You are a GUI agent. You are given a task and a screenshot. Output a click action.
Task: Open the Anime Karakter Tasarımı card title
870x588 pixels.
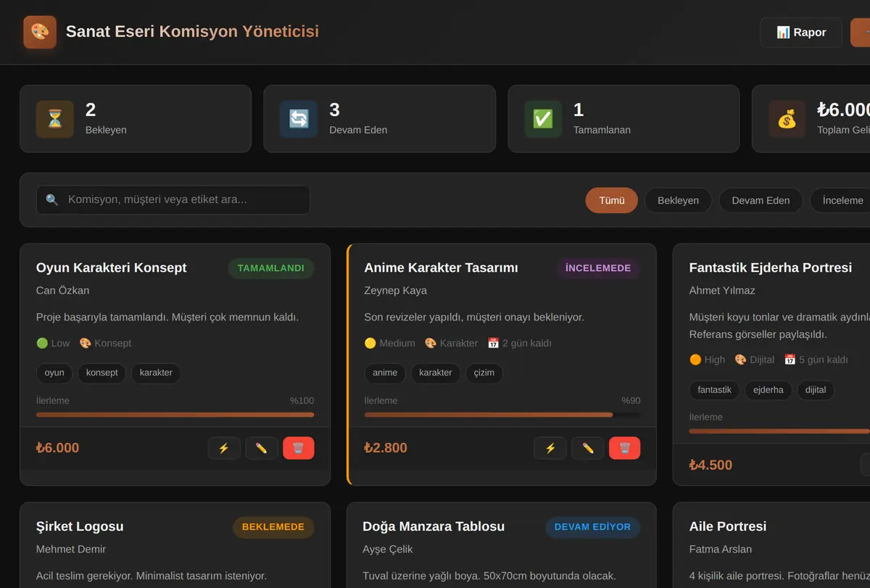click(x=441, y=268)
